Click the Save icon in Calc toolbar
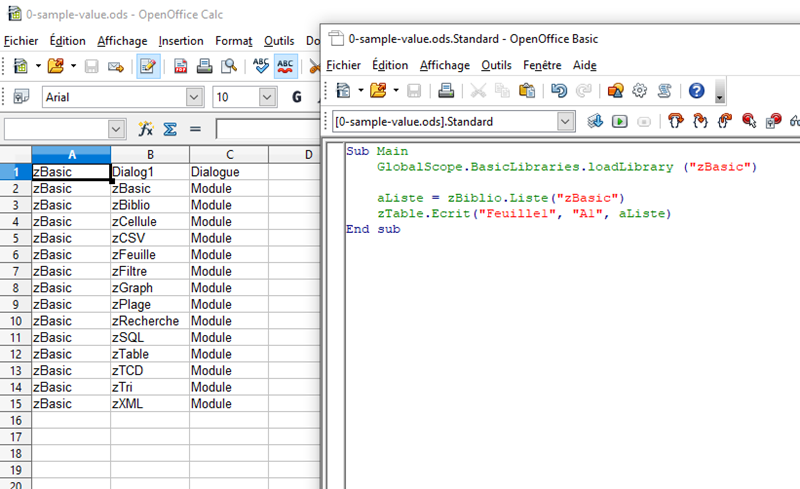Screen dimensions: 800x489 click(x=91, y=66)
